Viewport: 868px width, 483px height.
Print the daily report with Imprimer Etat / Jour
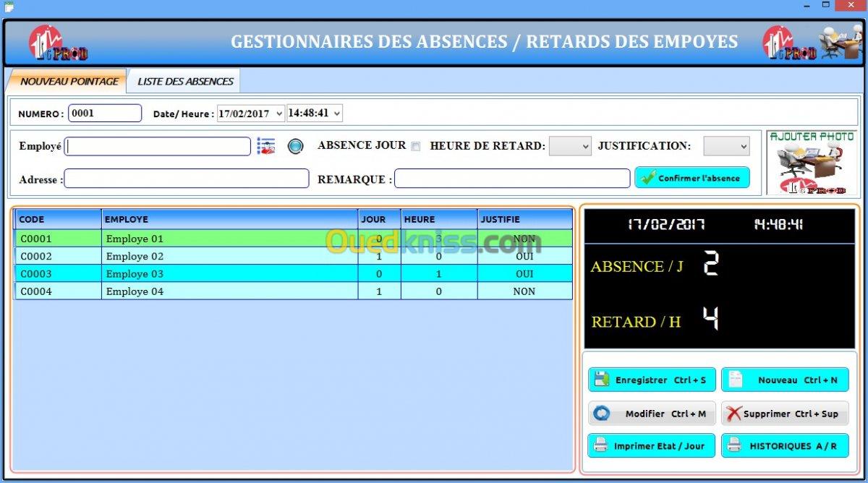[652, 446]
